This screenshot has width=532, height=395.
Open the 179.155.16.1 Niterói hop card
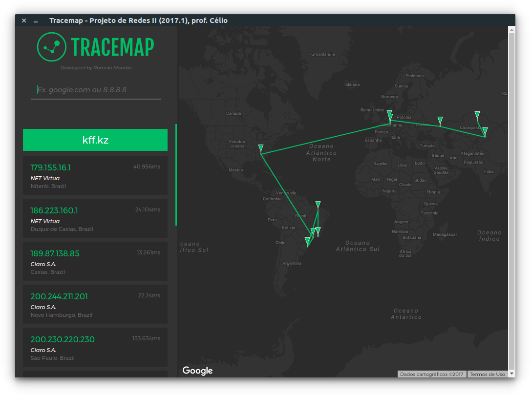click(x=95, y=175)
